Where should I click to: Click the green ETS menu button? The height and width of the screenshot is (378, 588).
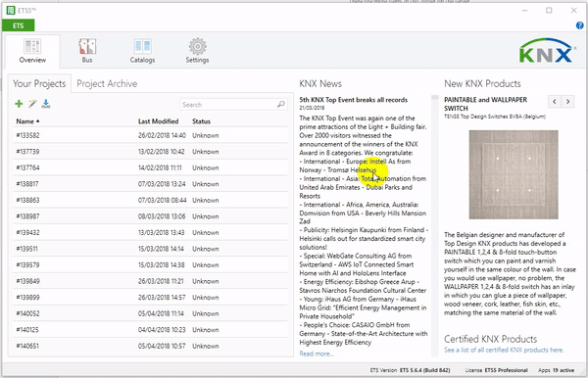18,25
